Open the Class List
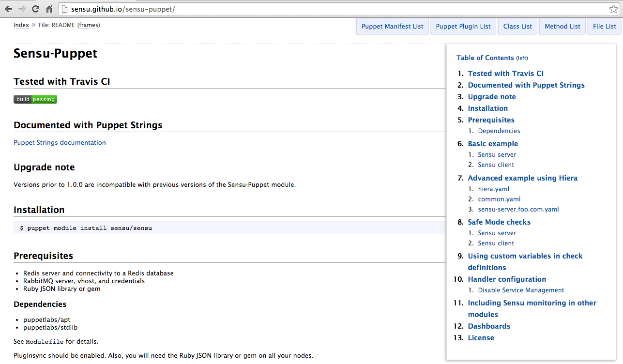Screen dimensions: 623x364 coord(517,26)
